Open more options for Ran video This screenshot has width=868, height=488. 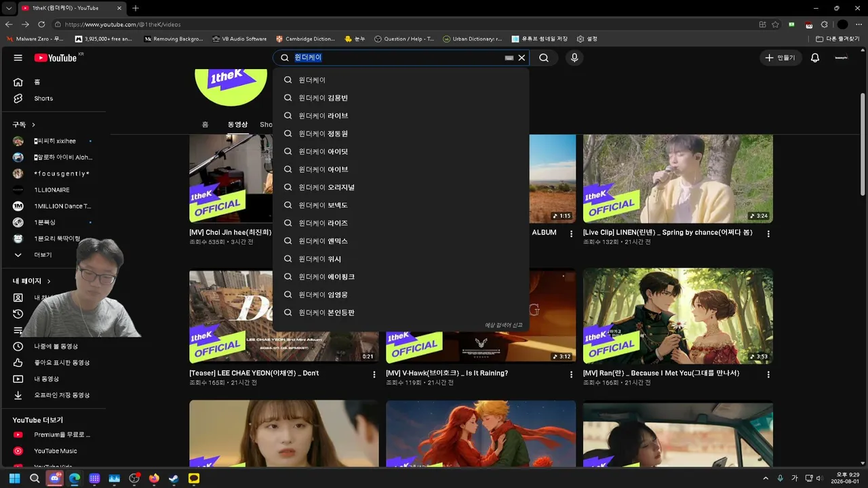(768, 374)
